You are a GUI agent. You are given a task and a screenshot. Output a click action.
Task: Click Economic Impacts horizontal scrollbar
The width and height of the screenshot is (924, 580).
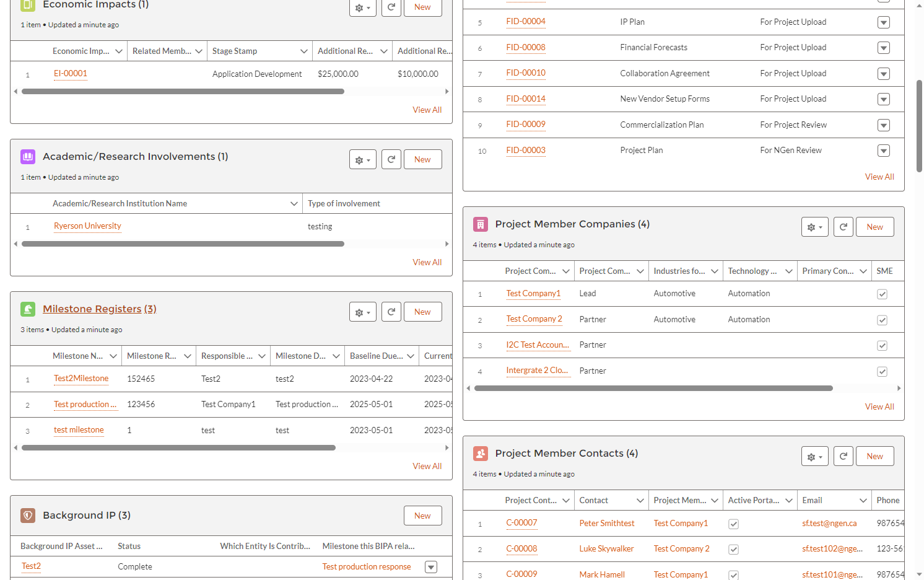pos(183,92)
